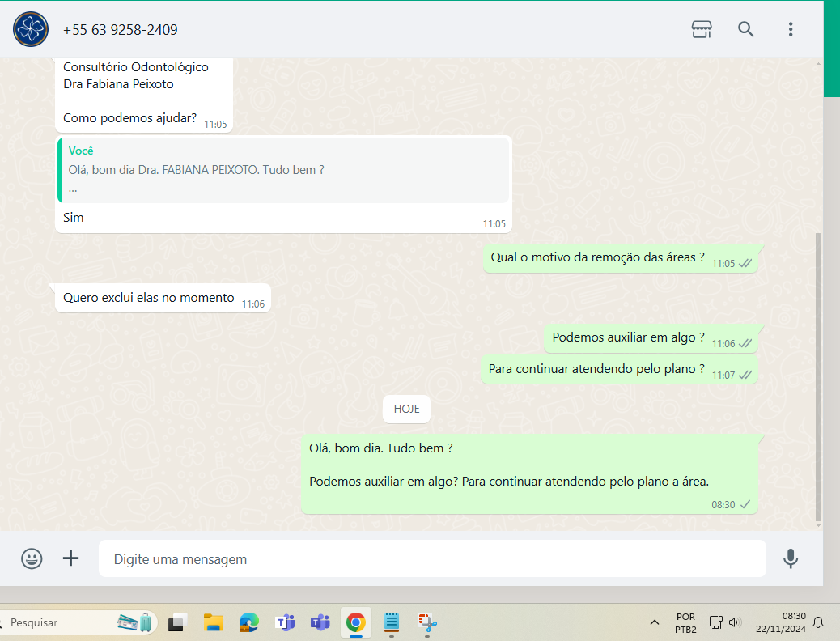The height and width of the screenshot is (641, 840).
Task: Focus the 'Digite uma mensagem' input field
Action: [432, 558]
